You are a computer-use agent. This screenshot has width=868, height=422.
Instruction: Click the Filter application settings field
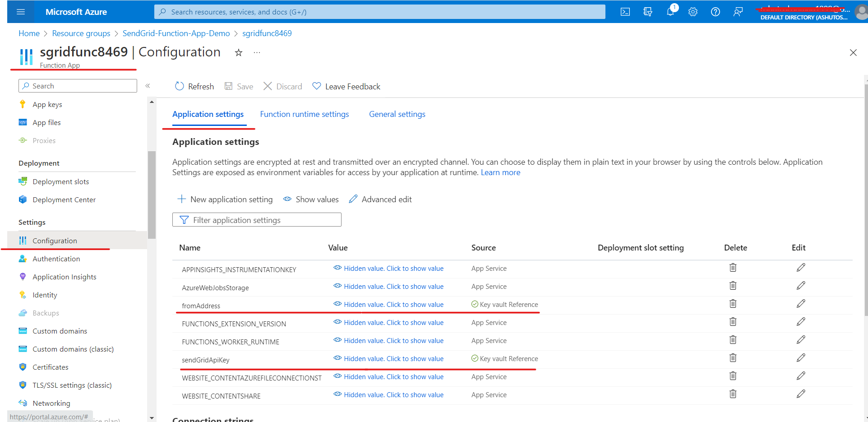click(x=256, y=219)
